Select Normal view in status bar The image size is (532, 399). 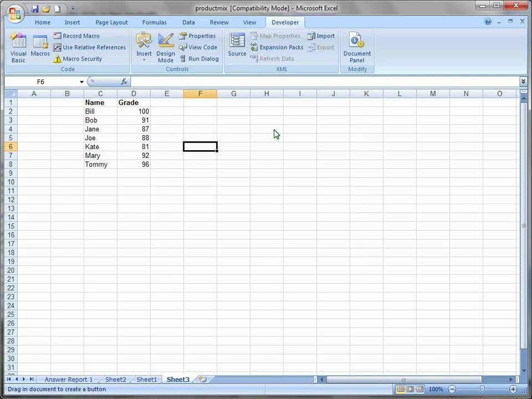[401, 389]
